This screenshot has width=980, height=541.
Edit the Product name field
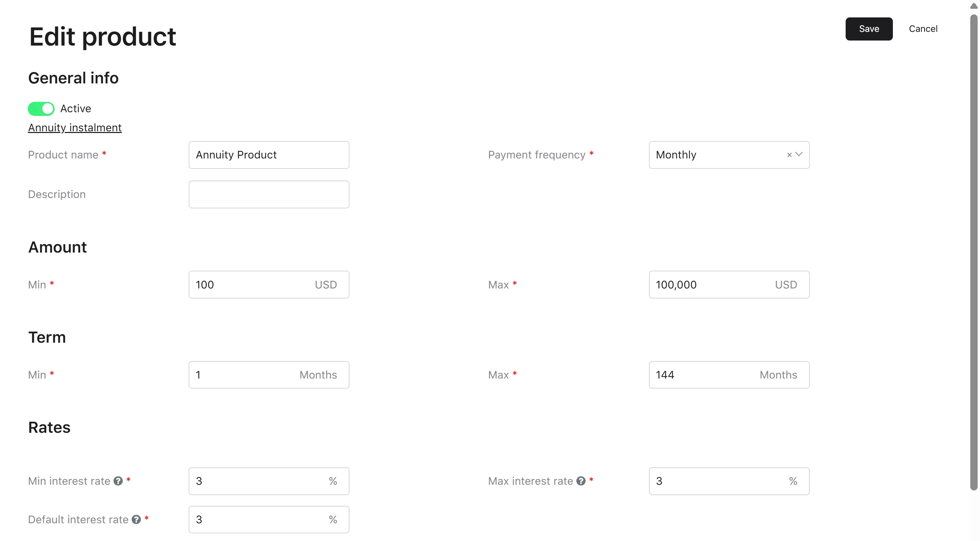click(269, 155)
